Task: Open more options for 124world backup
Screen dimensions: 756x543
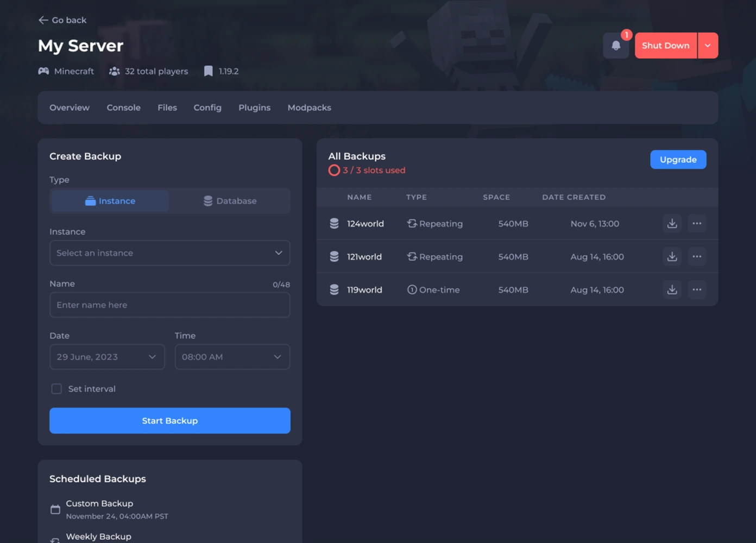Action: 697,224
